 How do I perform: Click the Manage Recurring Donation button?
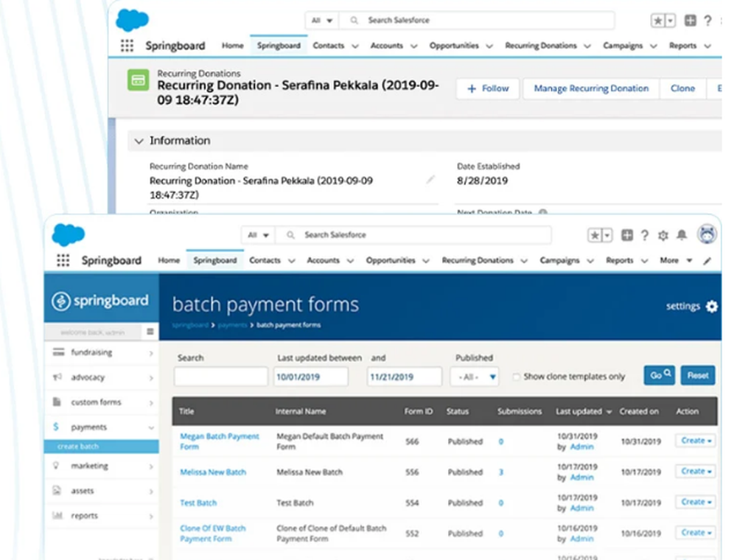tap(591, 88)
